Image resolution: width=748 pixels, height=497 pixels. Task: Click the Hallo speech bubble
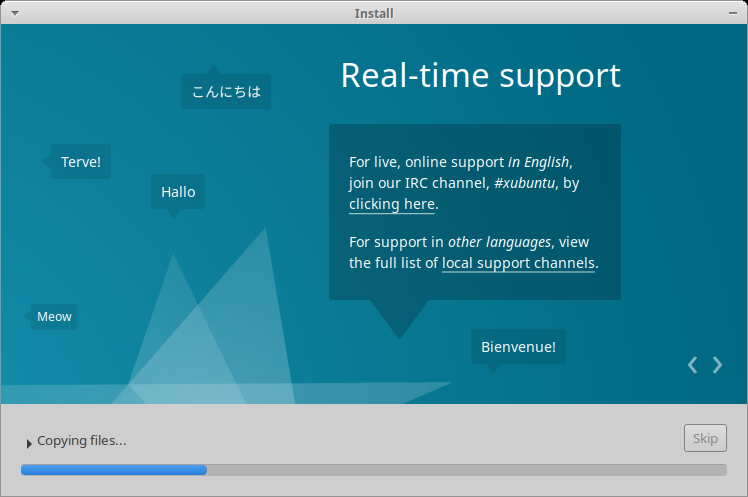pos(178,192)
